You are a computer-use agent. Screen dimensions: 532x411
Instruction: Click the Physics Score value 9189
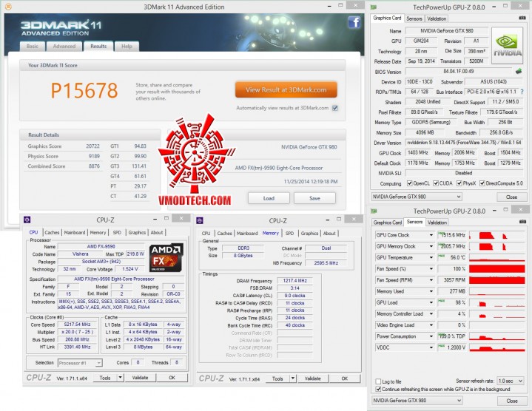[94, 156]
